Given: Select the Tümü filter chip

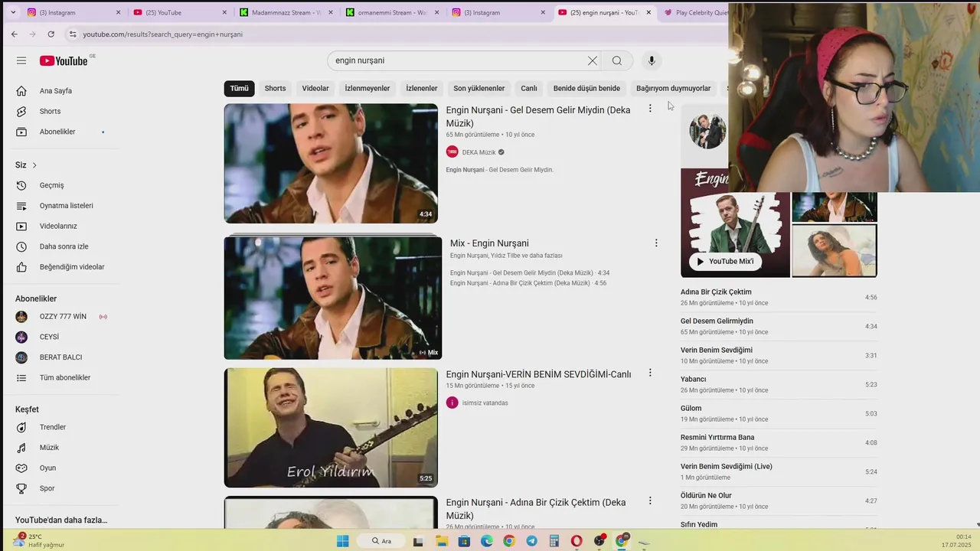Looking at the screenshot, I should tap(239, 89).
